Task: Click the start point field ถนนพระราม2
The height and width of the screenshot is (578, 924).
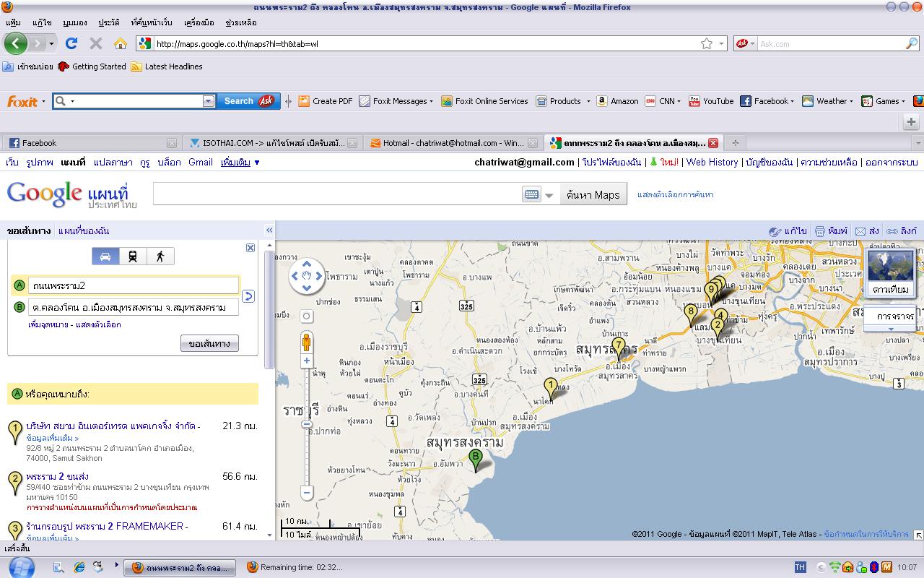Action: click(x=134, y=285)
